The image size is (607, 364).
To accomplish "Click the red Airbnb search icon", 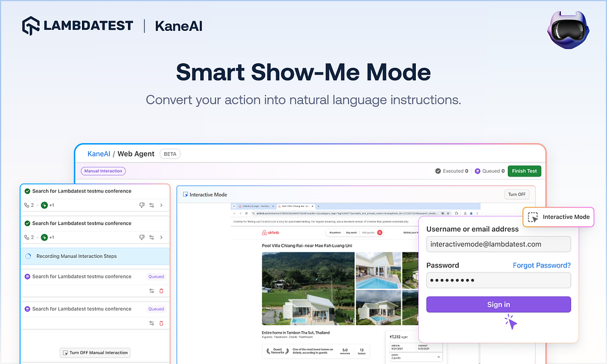I will pyautogui.click(x=380, y=232).
